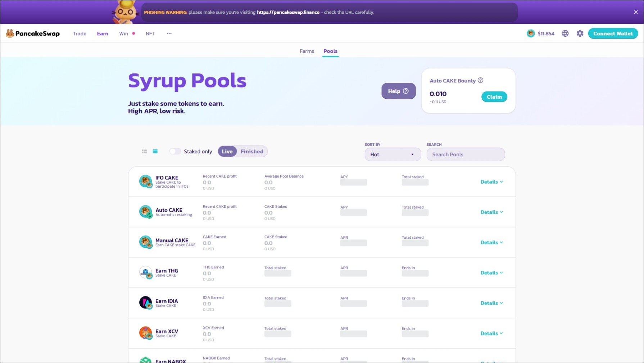Click the 0.010 bounty amount
Image resolution: width=644 pixels, height=363 pixels.
click(x=438, y=94)
